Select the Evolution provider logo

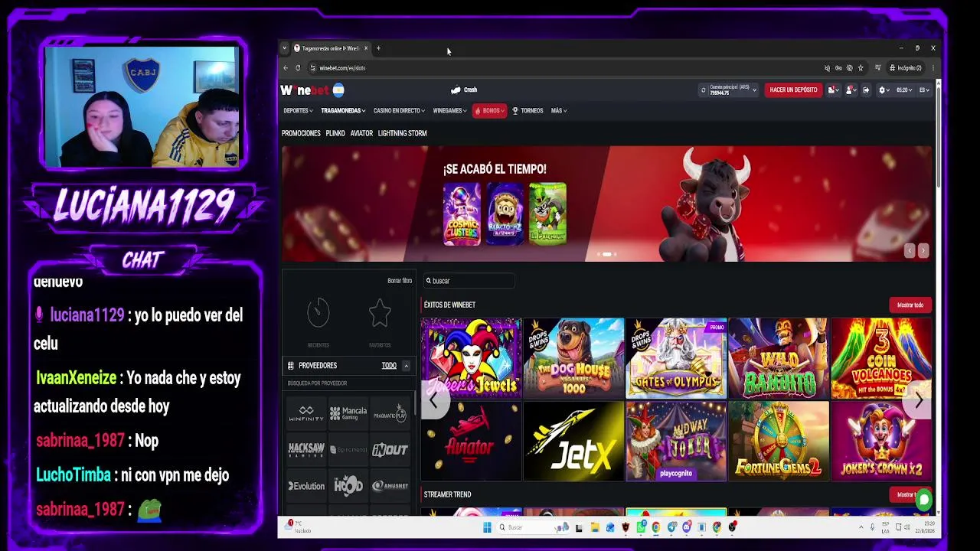(306, 486)
